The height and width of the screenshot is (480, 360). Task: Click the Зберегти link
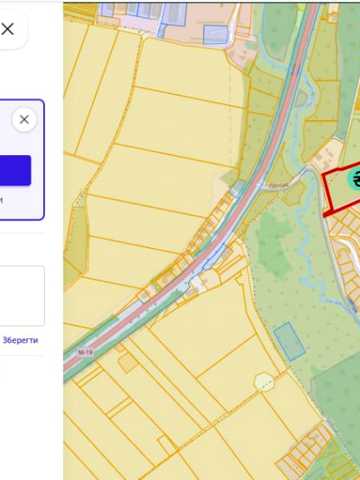pyautogui.click(x=20, y=340)
